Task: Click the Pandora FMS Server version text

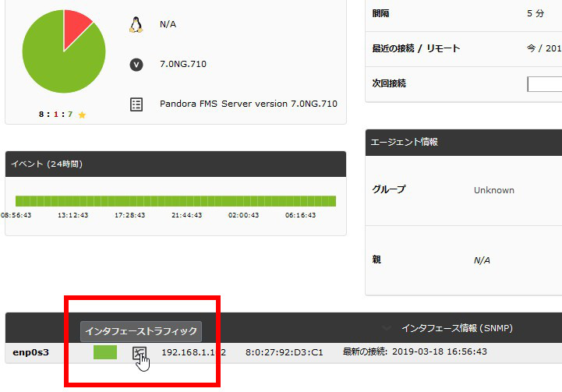Action: tap(249, 104)
